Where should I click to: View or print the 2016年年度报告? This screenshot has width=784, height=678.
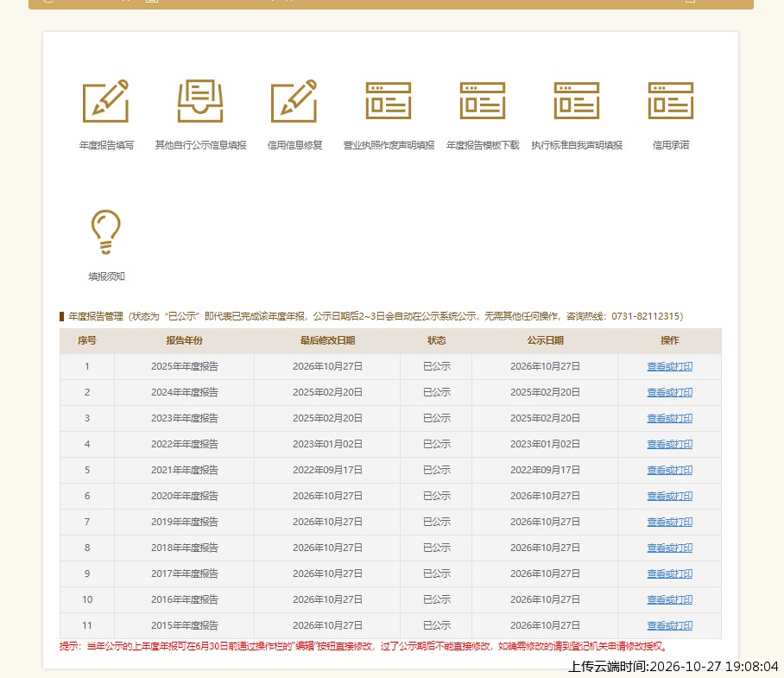[669, 600]
